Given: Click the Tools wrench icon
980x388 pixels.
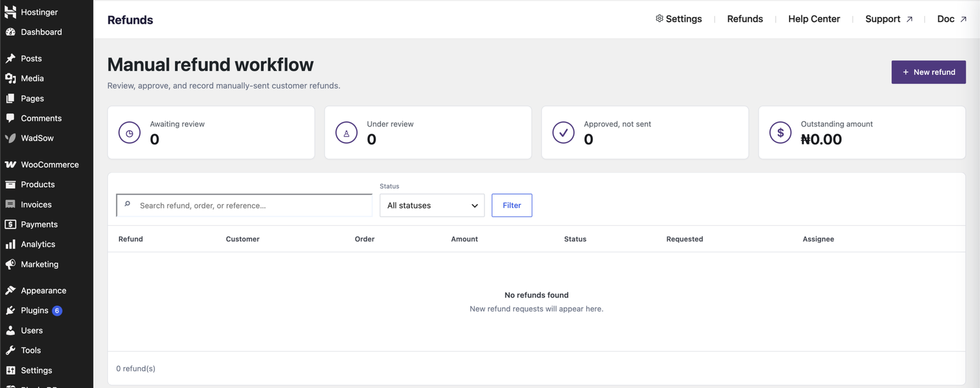Looking at the screenshot, I should coord(10,350).
